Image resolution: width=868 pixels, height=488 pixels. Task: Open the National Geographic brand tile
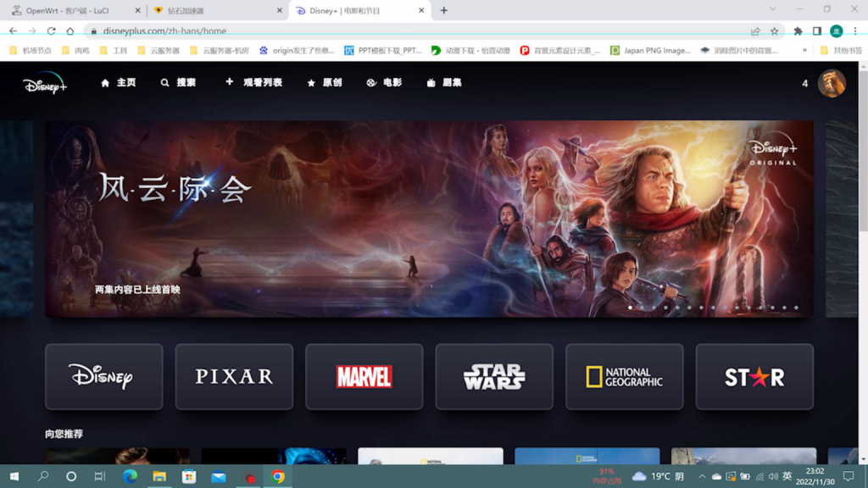pyautogui.click(x=625, y=377)
